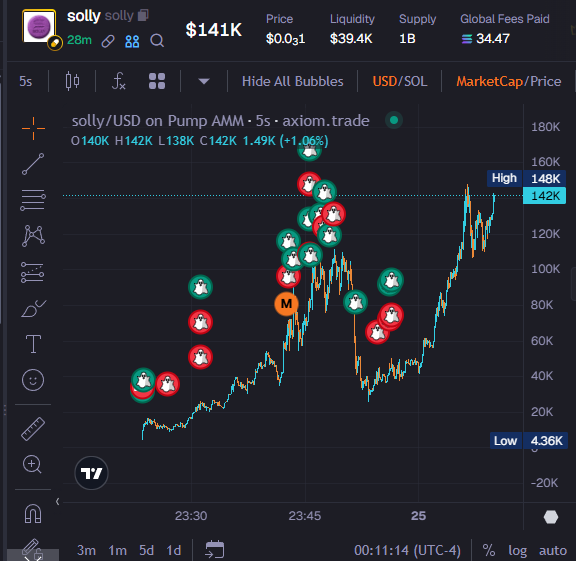
Task: Open the emoji icons tool
Action: [x=33, y=380]
